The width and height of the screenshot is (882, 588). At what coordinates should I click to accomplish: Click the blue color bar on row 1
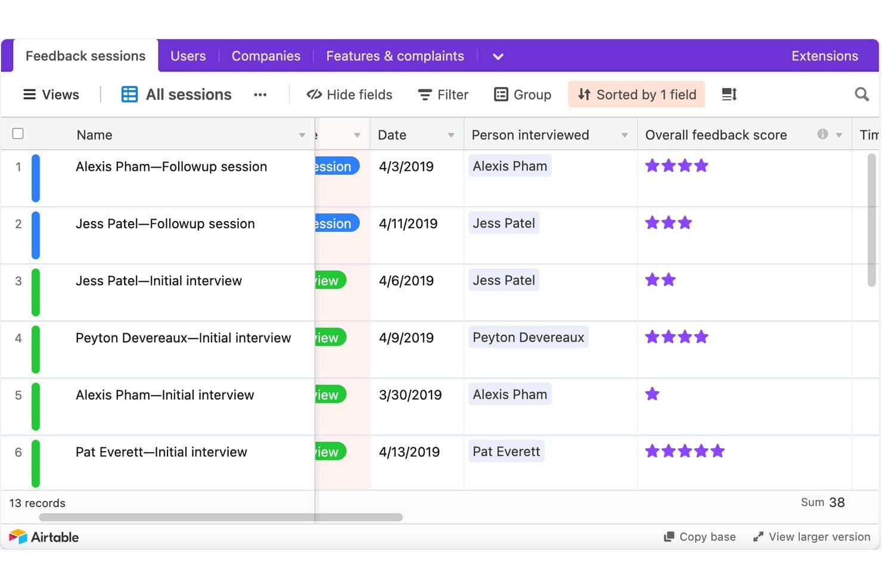pos(36,178)
